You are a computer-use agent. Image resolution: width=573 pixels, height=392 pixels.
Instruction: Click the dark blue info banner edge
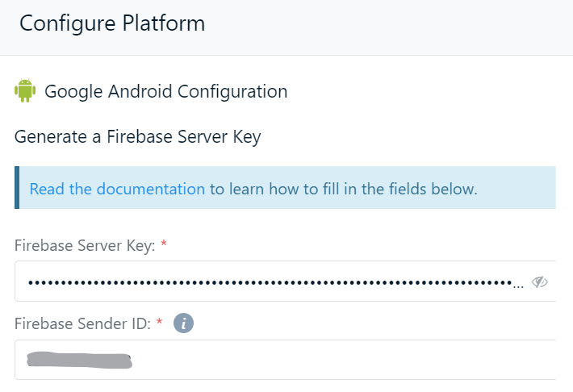tap(17, 187)
